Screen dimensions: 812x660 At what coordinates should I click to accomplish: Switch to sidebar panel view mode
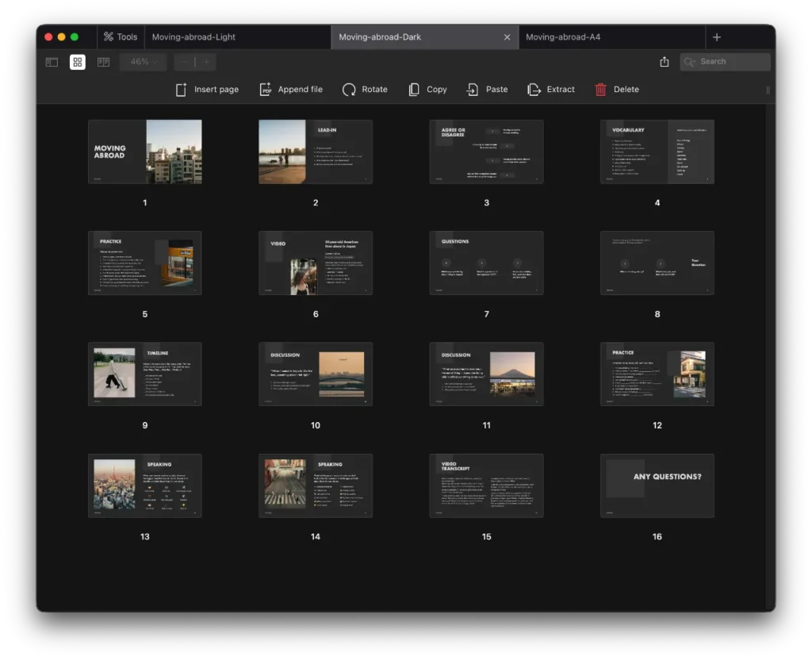[52, 62]
